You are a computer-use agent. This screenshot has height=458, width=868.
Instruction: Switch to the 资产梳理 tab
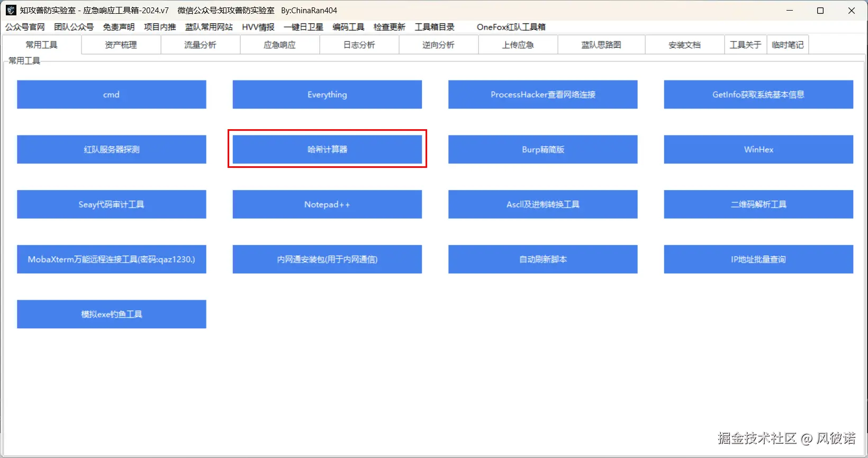pos(121,45)
